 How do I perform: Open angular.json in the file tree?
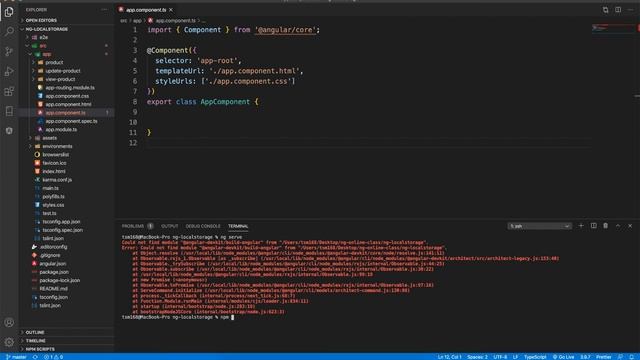(52, 264)
